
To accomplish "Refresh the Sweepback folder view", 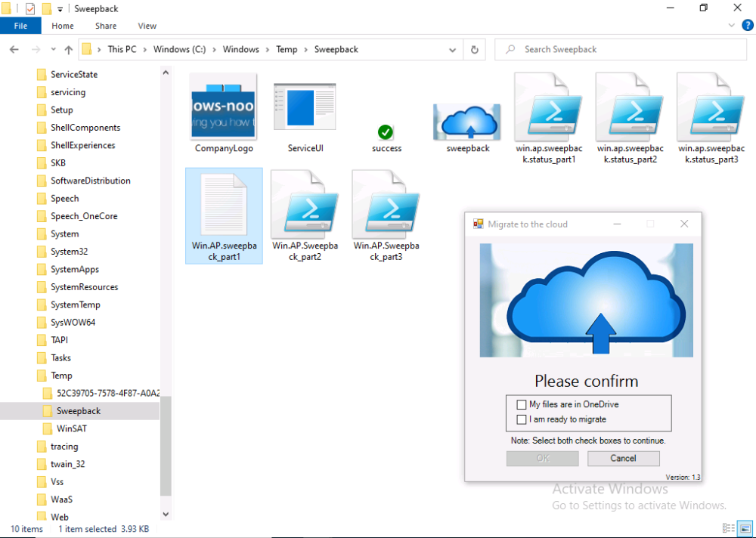I will 475,49.
